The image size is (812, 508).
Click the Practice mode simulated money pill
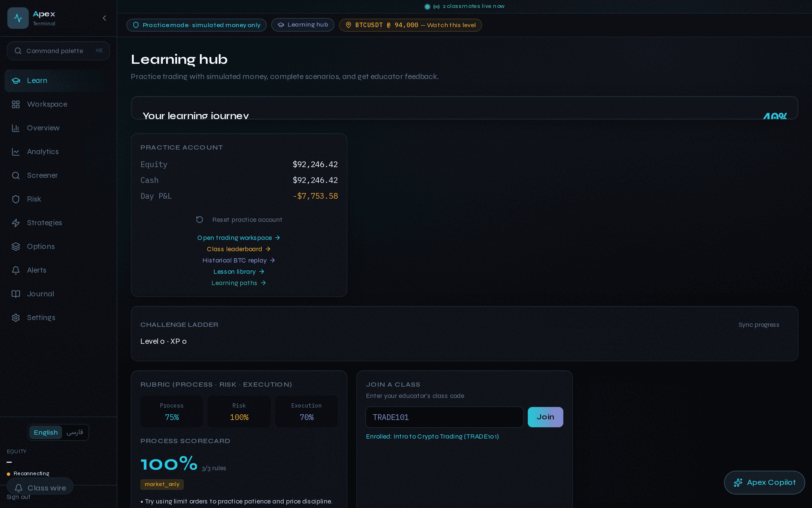click(x=196, y=25)
